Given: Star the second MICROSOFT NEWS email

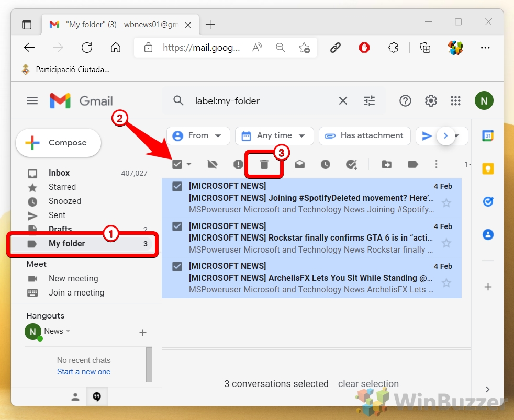Looking at the screenshot, I should click(446, 243).
